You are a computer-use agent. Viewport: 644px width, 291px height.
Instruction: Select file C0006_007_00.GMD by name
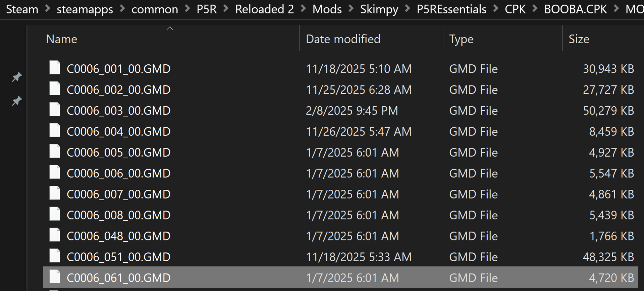click(119, 194)
